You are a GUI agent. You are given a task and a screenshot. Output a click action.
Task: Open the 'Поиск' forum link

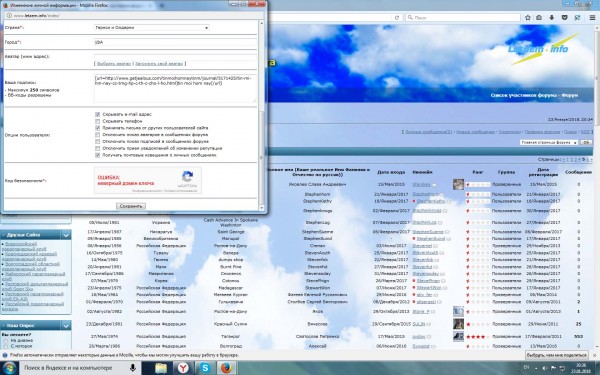coord(570,132)
